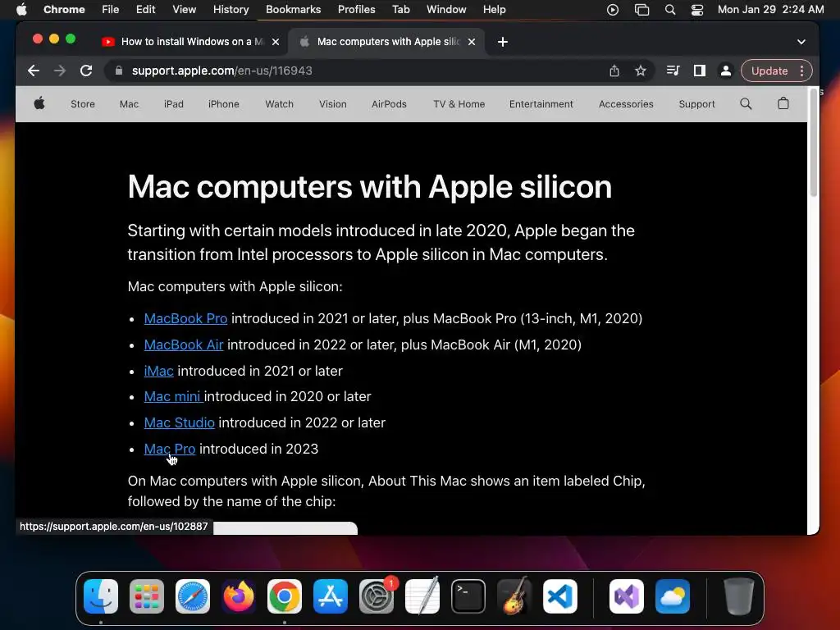This screenshot has width=840, height=630.
Task: Open App Store from the dock
Action: [330, 596]
